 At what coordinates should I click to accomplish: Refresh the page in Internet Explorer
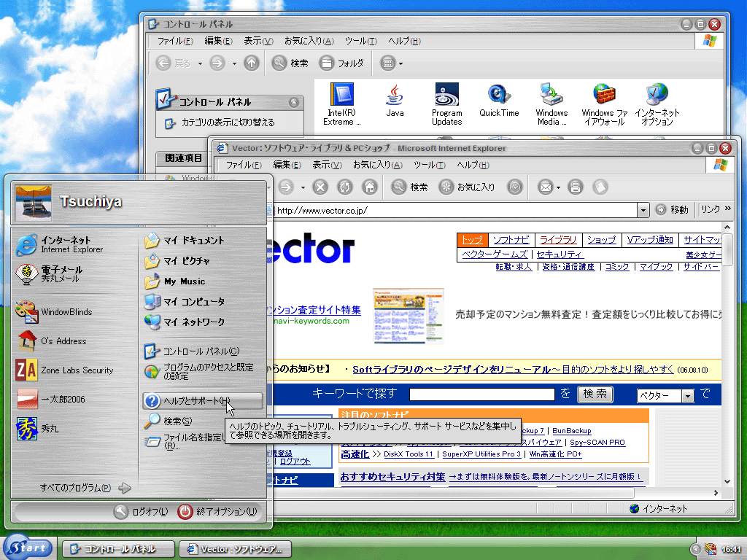[x=345, y=187]
